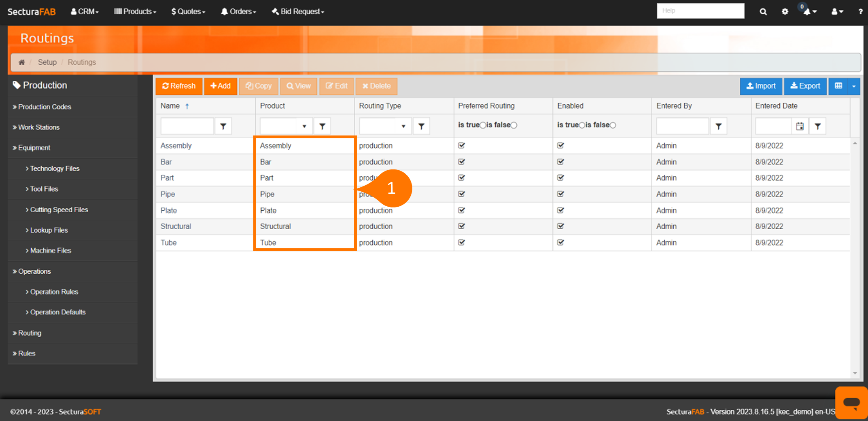
Task: Click the Name column filter funnel icon
Action: 223,126
